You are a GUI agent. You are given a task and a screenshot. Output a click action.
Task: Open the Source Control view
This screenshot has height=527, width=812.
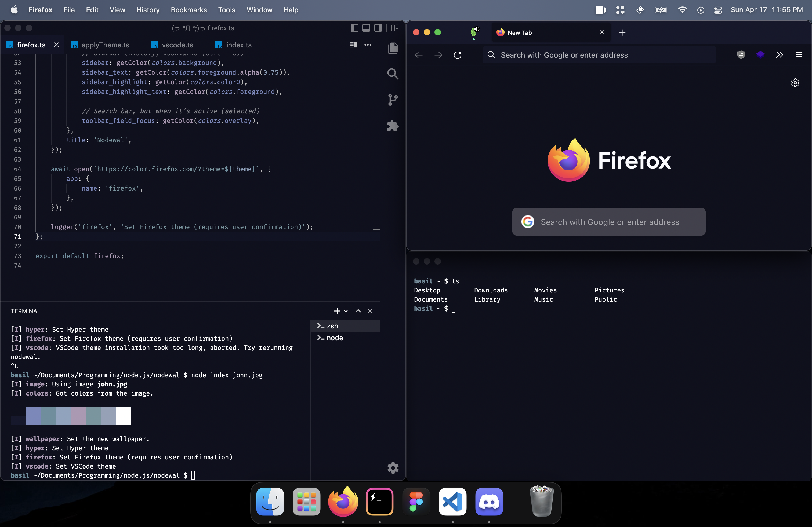click(393, 100)
